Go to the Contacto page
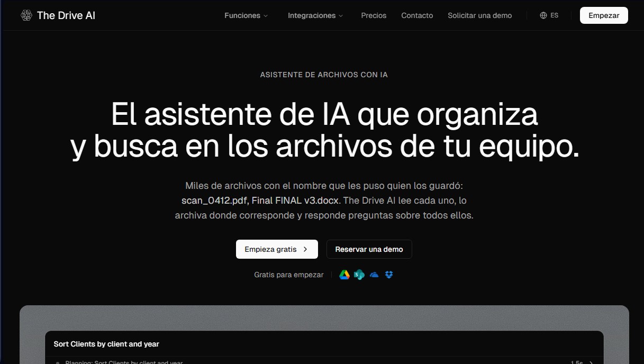The width and height of the screenshot is (644, 364). [417, 15]
